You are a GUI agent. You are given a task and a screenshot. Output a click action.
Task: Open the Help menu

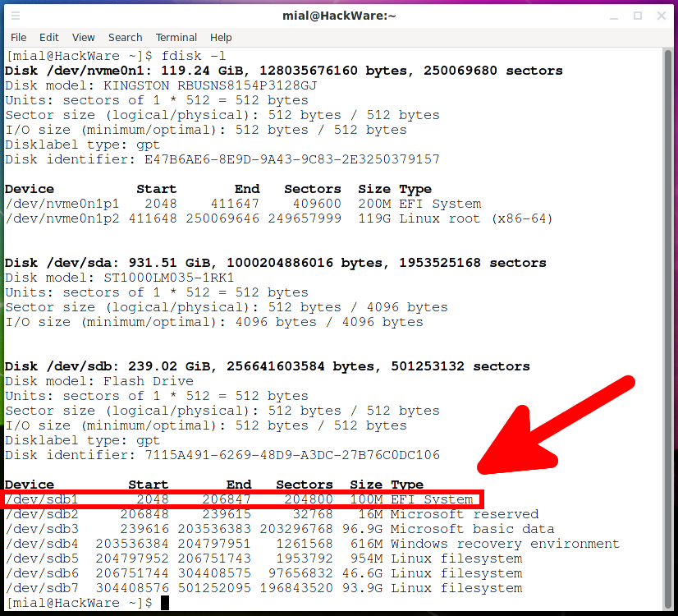[221, 37]
